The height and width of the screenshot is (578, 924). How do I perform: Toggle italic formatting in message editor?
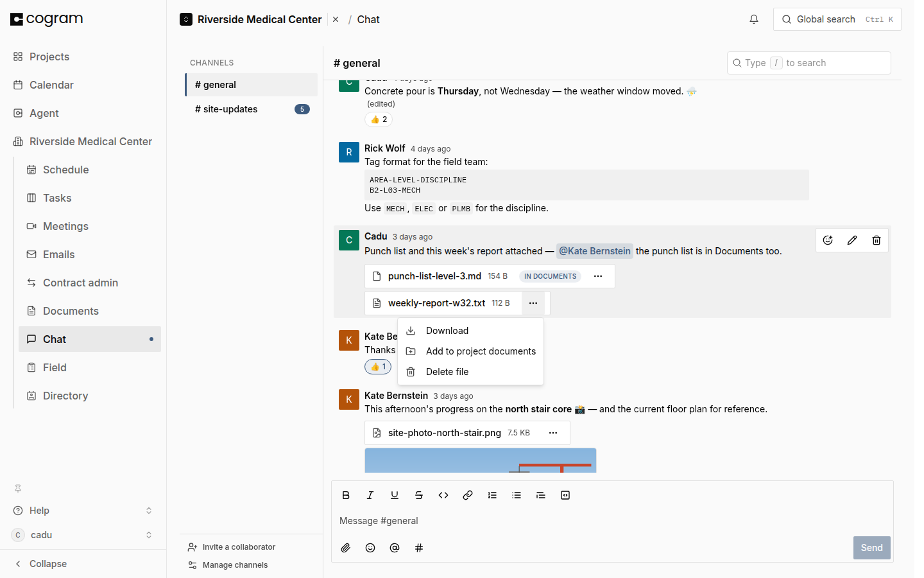370,495
